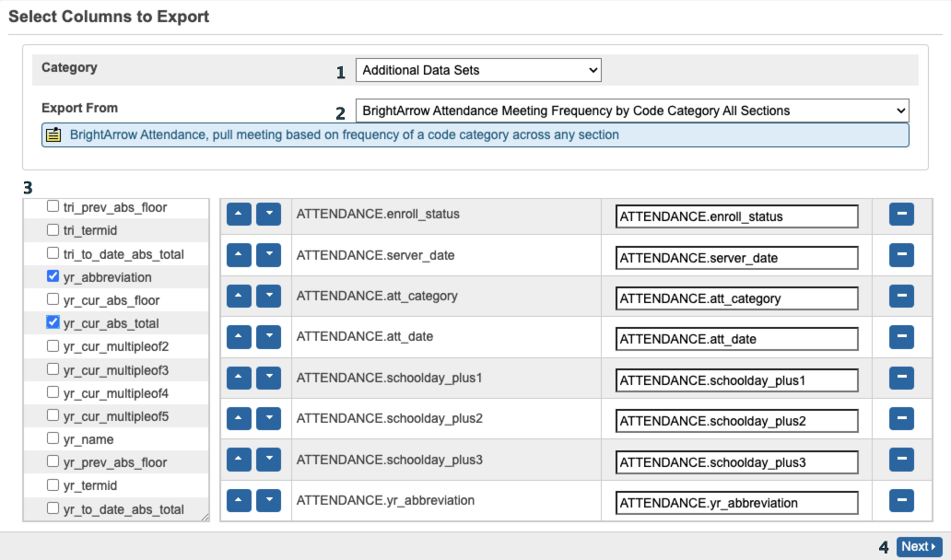Viewport: 951px width, 560px height.
Task: Remove the ATTENDANCE.att_category column
Action: [901, 296]
